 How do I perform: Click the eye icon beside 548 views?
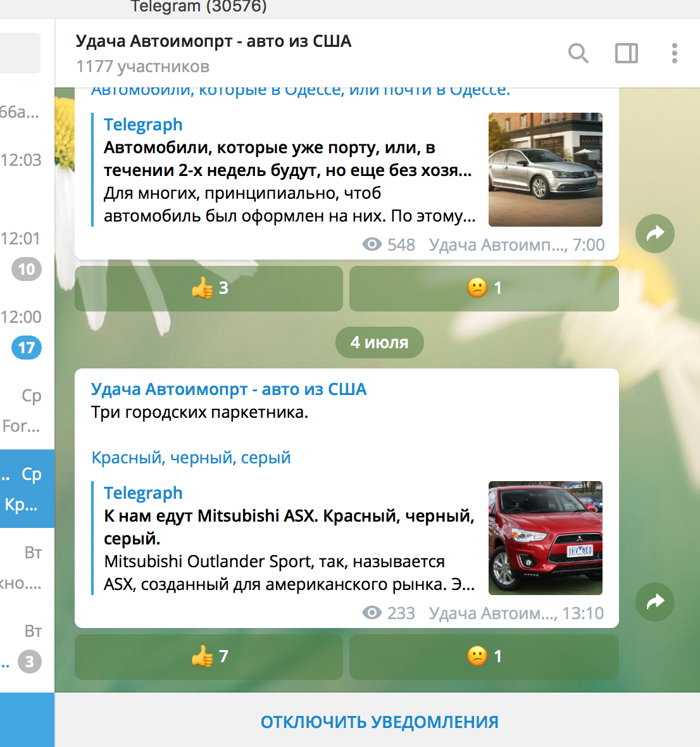372,244
